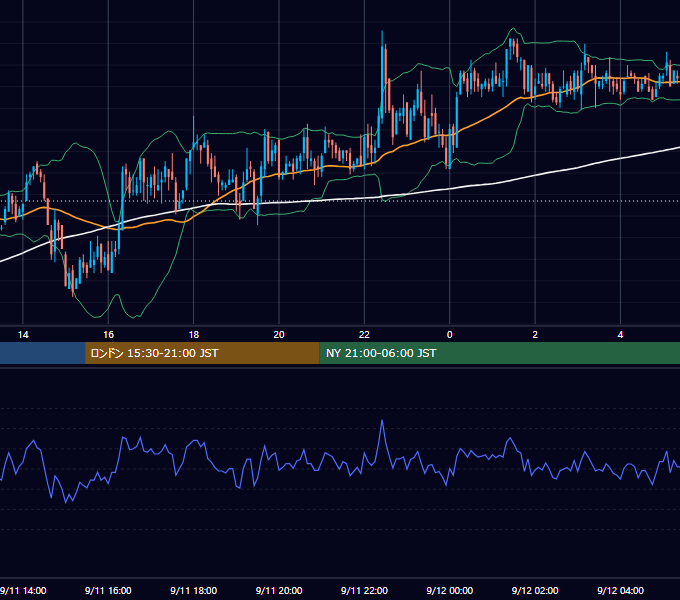The image size is (680, 600).
Task: Click the oscillator peak after 9/11 22:00
Action: (x=382, y=421)
